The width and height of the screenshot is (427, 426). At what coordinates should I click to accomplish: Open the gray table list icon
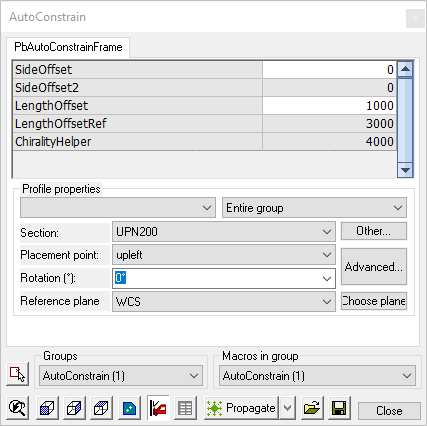point(185,408)
